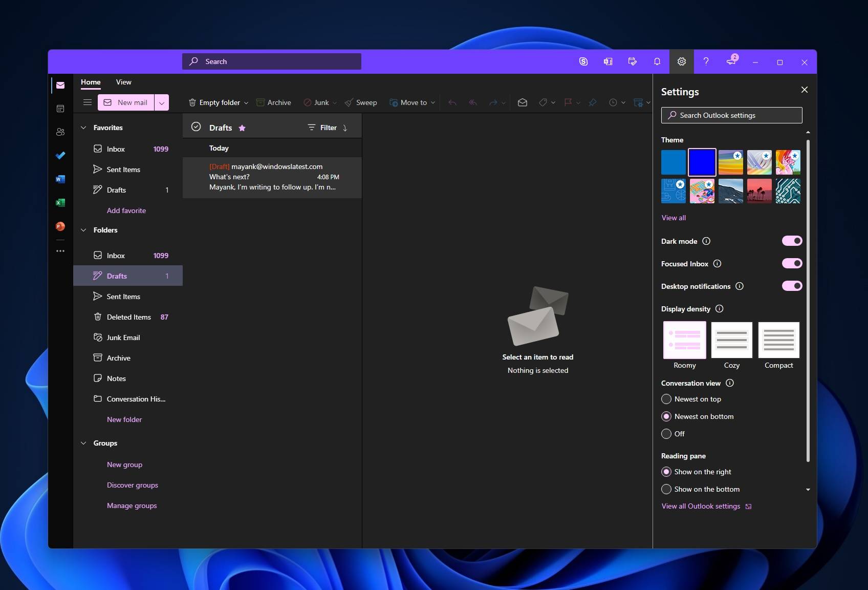Screen dimensions: 868x590
Task: Open Microsoft To Do from the sidebar
Action: pos(60,155)
